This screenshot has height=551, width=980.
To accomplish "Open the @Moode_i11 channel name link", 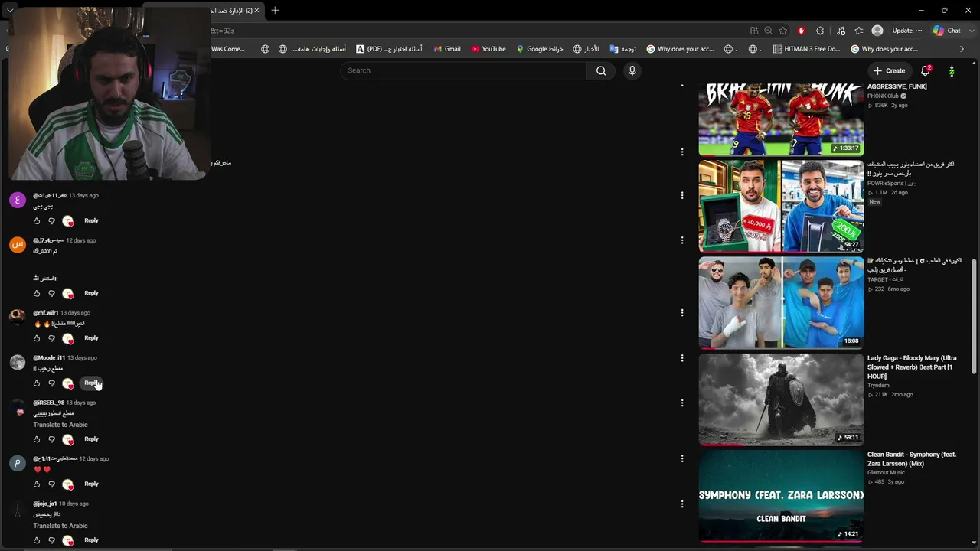I will coord(49,358).
